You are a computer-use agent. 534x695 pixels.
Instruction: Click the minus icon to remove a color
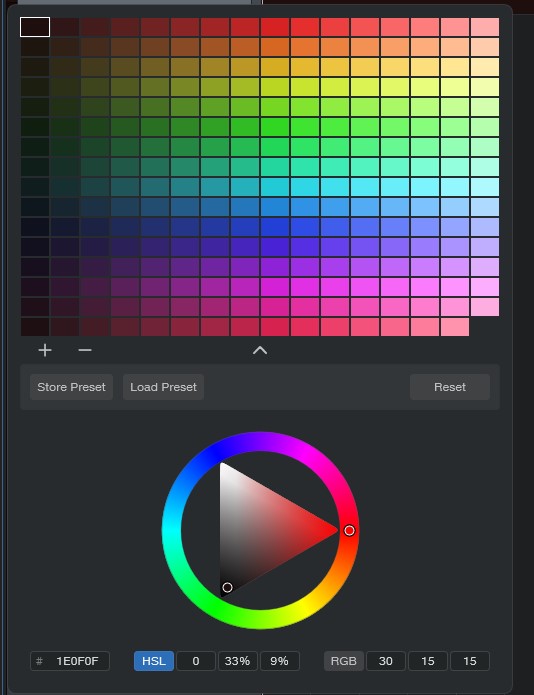tap(85, 351)
